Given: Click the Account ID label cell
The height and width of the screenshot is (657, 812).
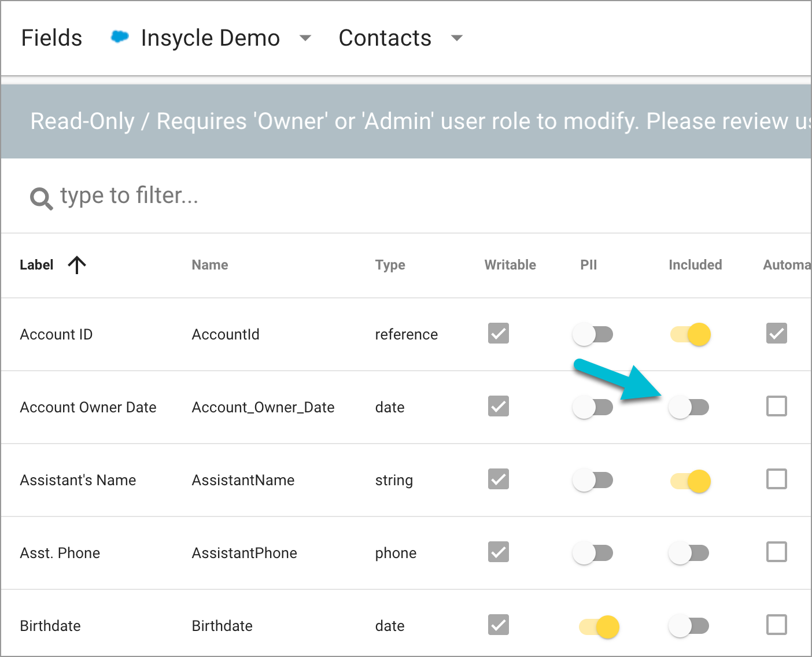Looking at the screenshot, I should pyautogui.click(x=56, y=334).
